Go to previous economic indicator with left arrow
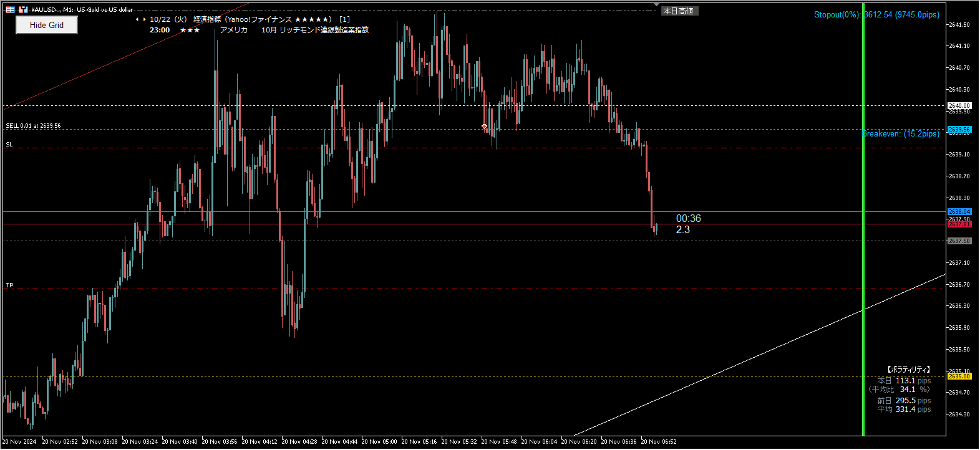 (137, 19)
